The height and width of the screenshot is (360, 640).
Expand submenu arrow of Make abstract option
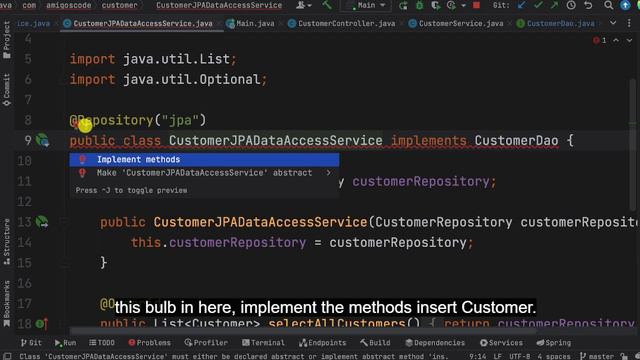329,173
